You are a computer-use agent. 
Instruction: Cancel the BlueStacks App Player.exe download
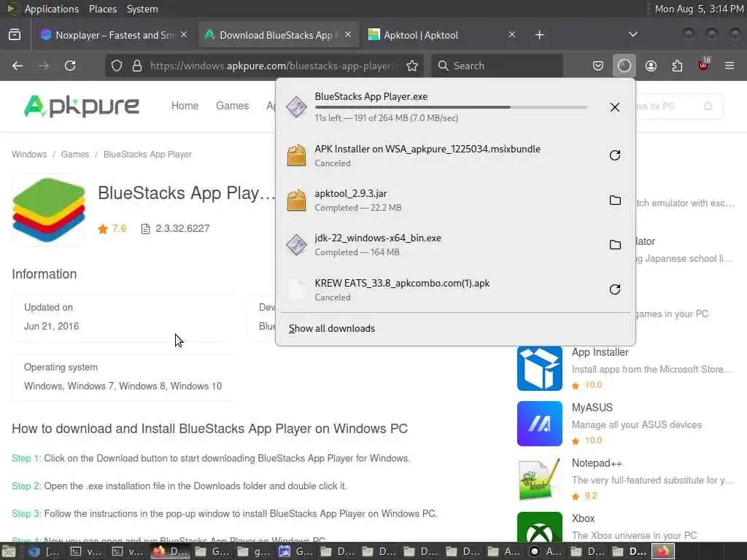point(614,107)
